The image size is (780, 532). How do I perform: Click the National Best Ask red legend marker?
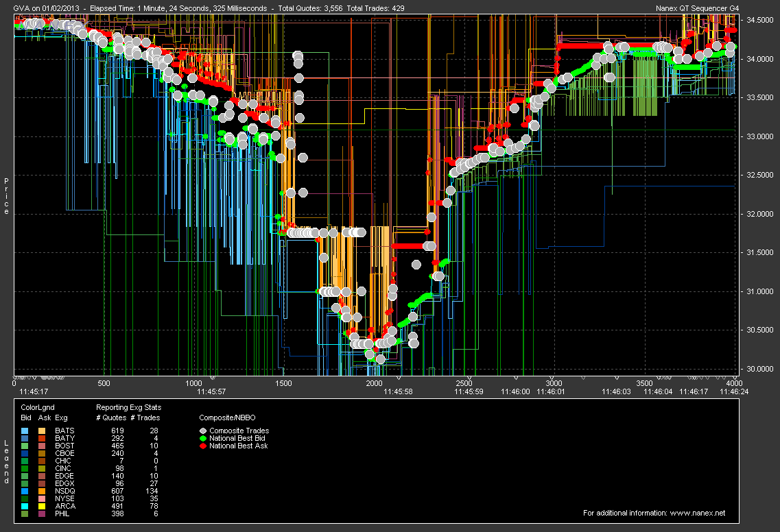(203, 446)
